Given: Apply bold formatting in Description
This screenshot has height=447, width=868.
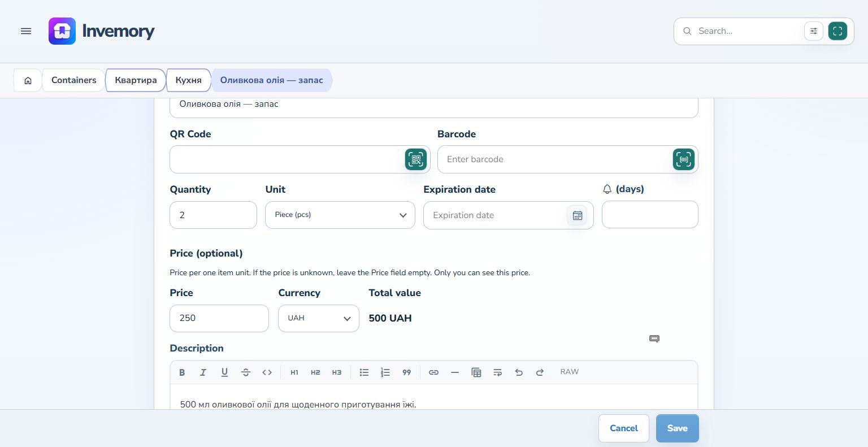Looking at the screenshot, I should coord(182,372).
